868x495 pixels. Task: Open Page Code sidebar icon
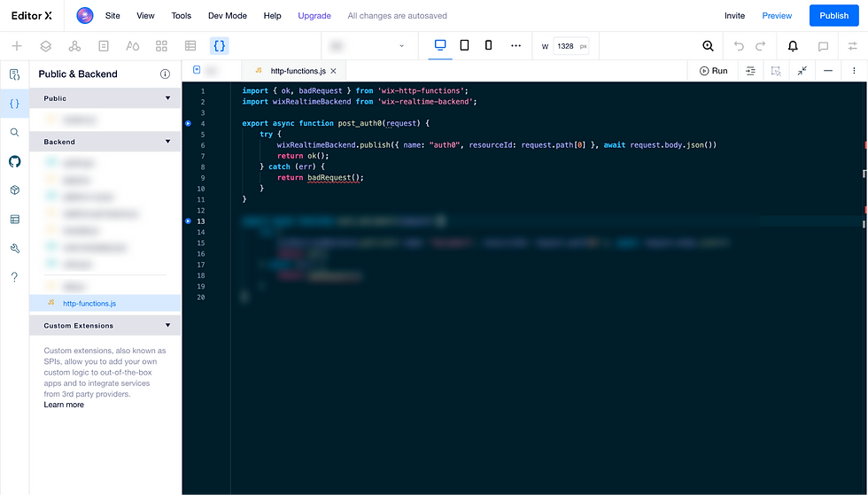(x=14, y=74)
